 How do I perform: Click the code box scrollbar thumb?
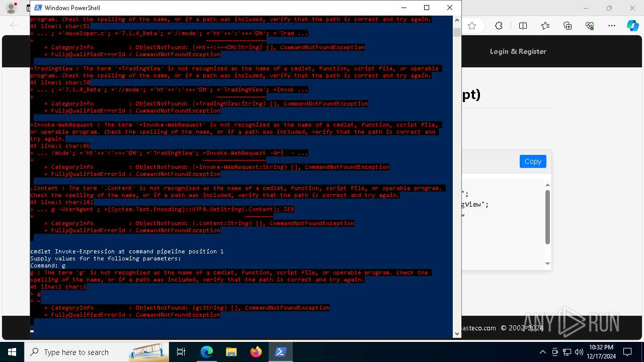[548, 217]
